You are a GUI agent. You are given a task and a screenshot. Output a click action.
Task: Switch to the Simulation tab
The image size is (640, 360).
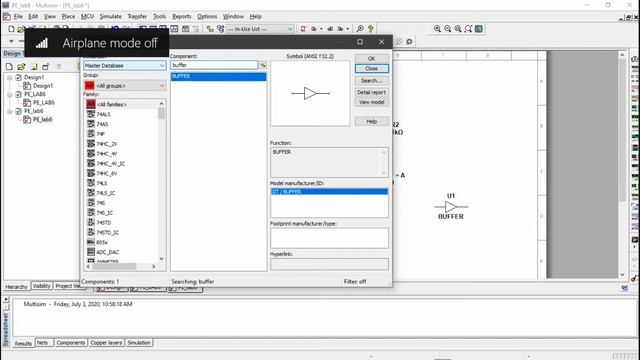click(139, 343)
